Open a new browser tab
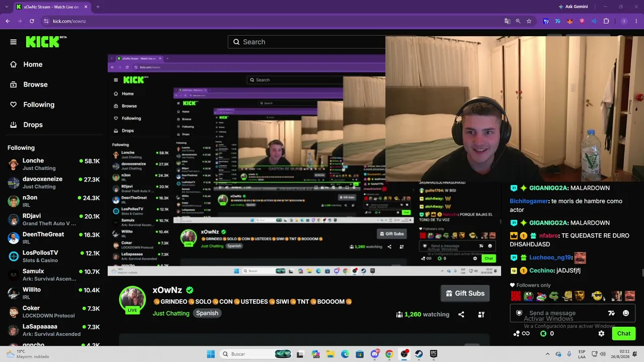 click(x=98, y=7)
